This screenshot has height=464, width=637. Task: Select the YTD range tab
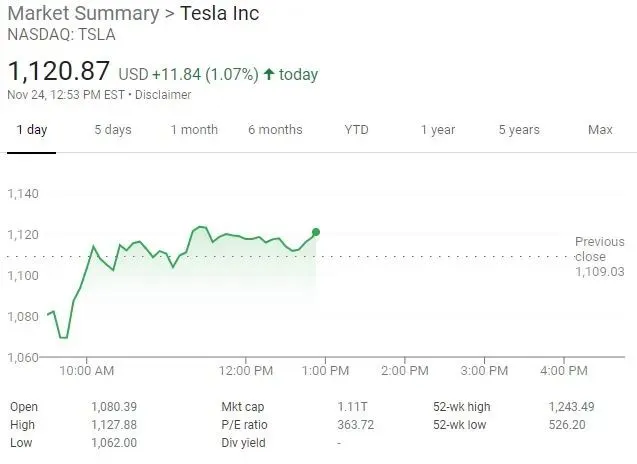pyautogui.click(x=356, y=130)
